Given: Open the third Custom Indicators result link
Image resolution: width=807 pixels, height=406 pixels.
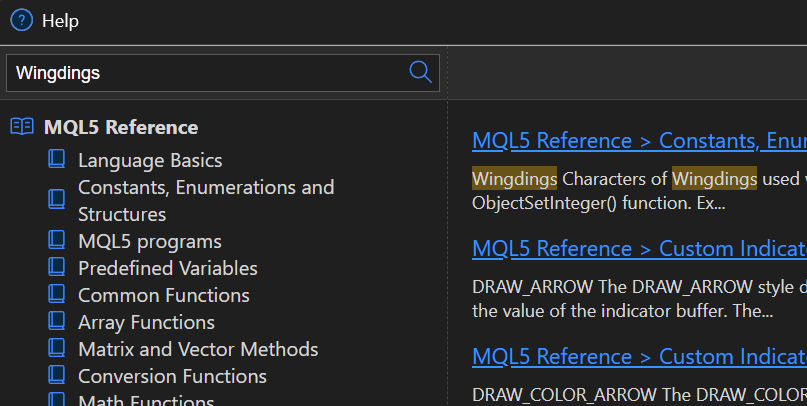Looking at the screenshot, I should 638,356.
